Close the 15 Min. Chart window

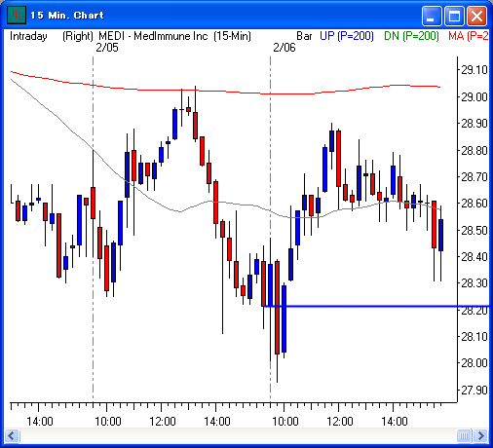[x=476, y=16]
